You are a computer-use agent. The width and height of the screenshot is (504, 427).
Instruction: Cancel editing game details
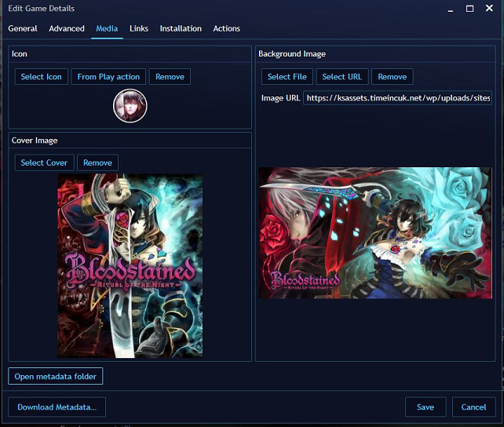point(473,407)
